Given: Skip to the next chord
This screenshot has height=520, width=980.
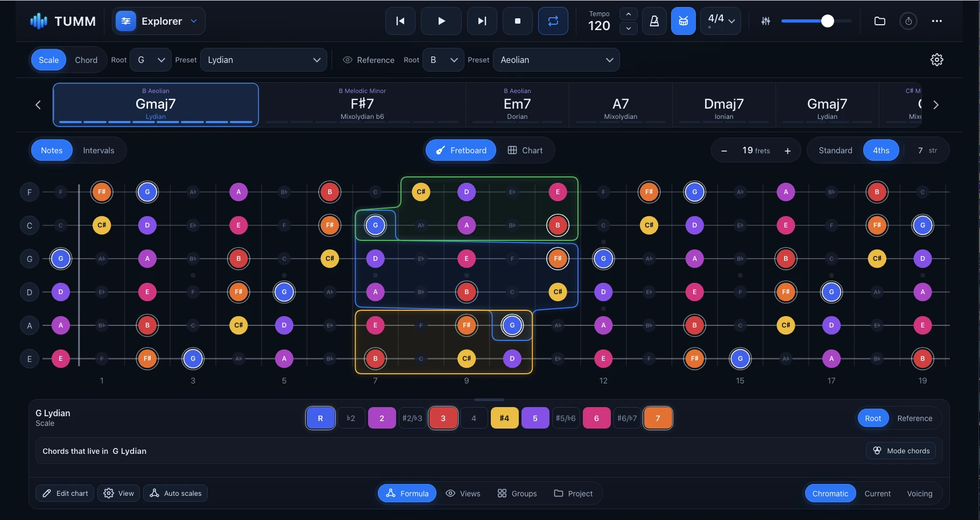Looking at the screenshot, I should (482, 21).
